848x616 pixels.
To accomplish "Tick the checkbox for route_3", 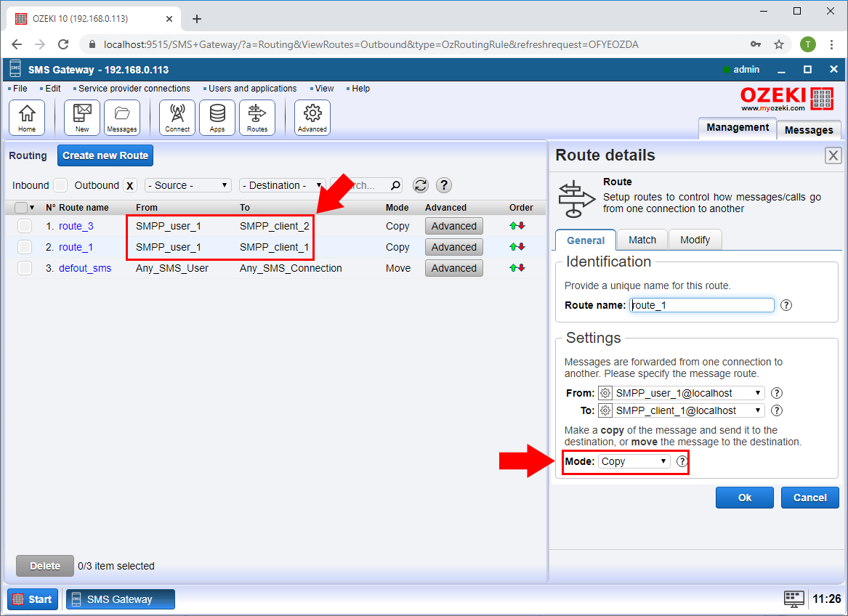I will 25,226.
